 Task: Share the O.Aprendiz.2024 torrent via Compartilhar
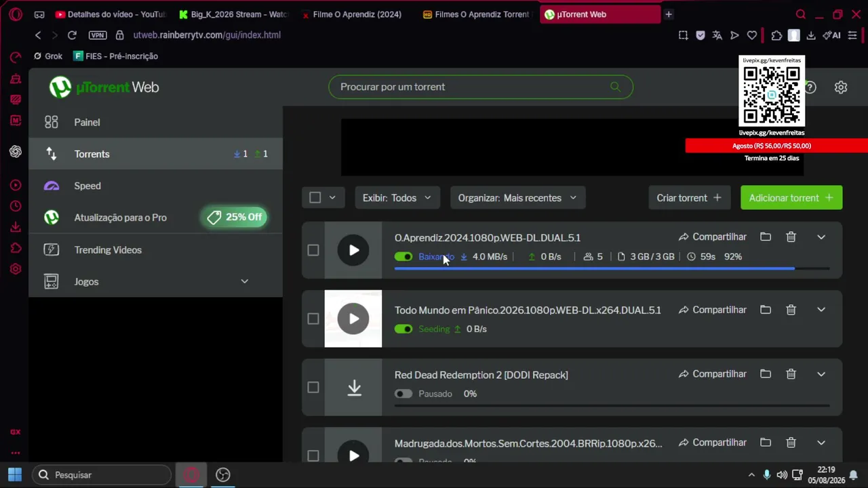[x=713, y=237]
